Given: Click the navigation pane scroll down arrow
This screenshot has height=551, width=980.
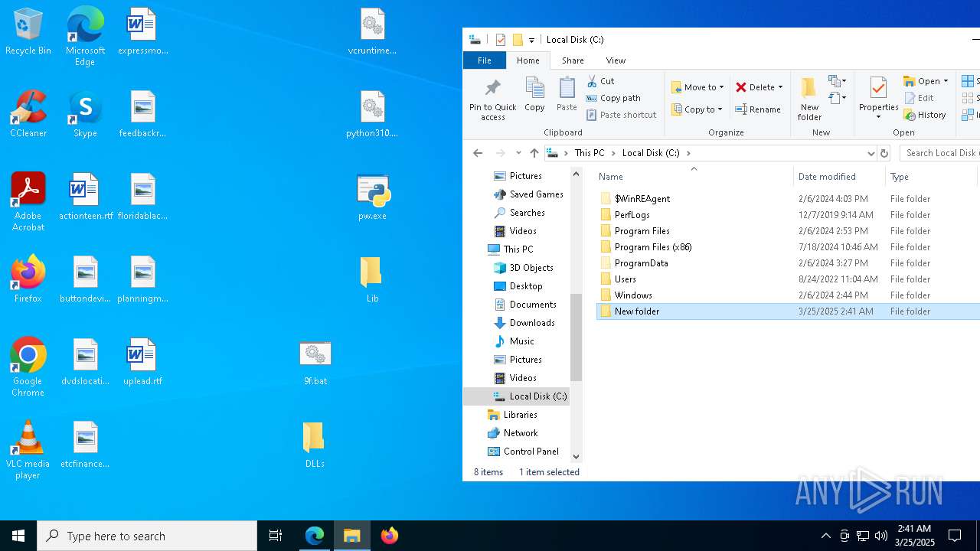Looking at the screenshot, I should [577, 457].
